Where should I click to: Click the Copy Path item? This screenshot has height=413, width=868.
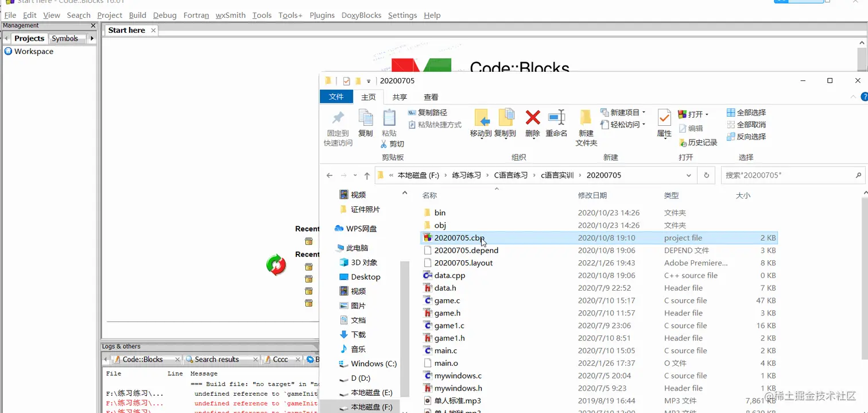tap(428, 113)
